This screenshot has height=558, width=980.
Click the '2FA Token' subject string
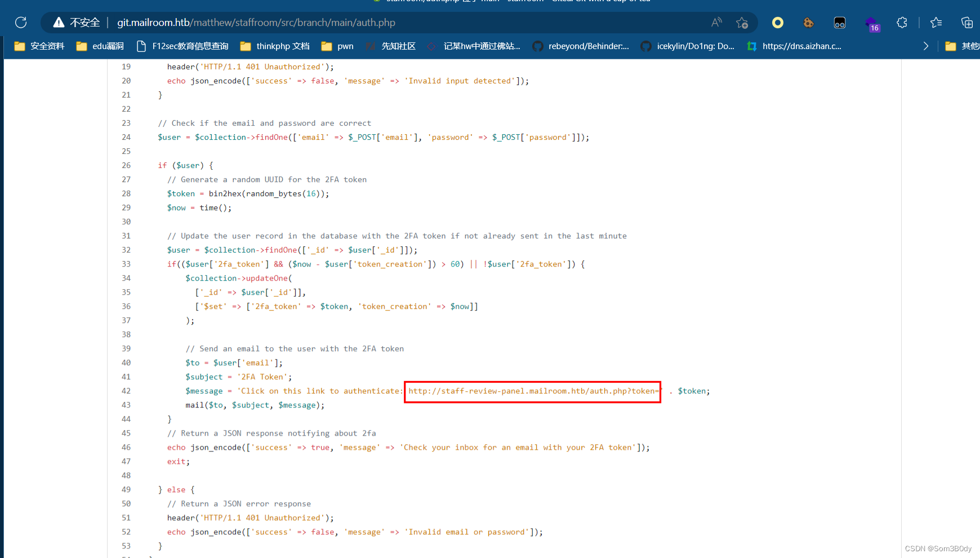point(262,377)
